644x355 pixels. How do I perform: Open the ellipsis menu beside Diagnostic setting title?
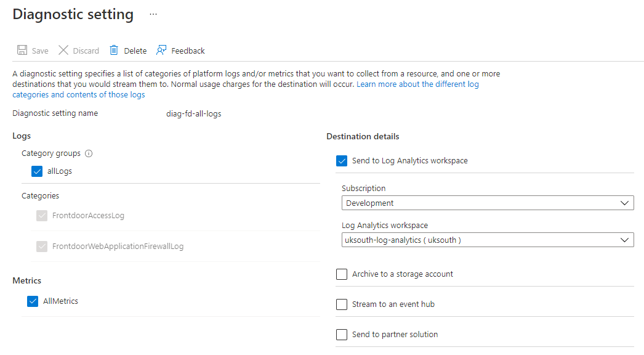point(152,14)
